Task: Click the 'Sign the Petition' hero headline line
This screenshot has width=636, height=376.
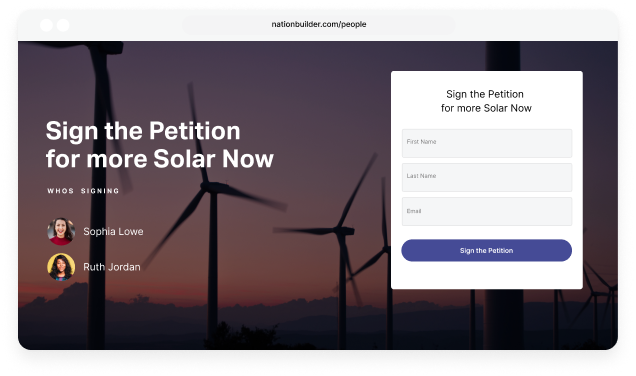Action: (143, 131)
